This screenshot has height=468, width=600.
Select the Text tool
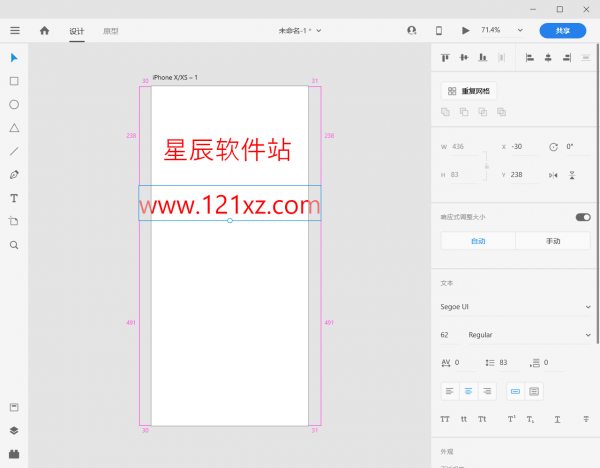14,198
